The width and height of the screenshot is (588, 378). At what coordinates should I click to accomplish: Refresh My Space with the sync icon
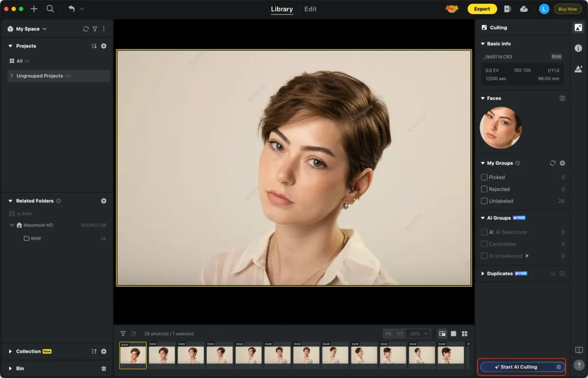pos(86,28)
